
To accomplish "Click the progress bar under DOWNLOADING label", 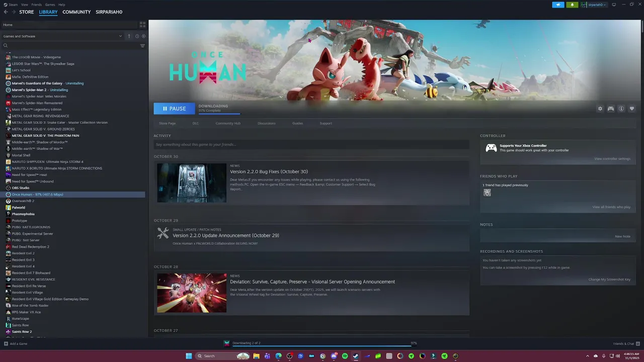I will 219,114.
